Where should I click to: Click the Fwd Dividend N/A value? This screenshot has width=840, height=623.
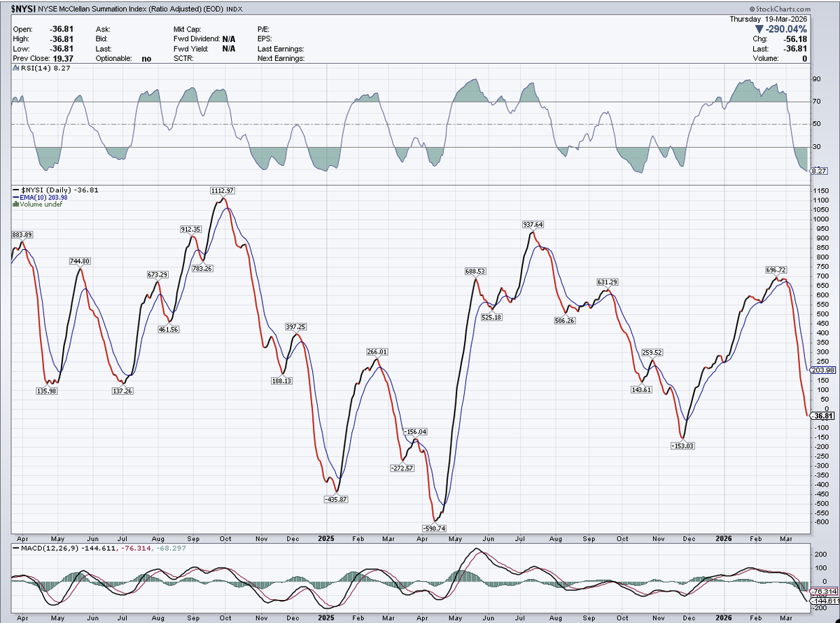[x=228, y=40]
